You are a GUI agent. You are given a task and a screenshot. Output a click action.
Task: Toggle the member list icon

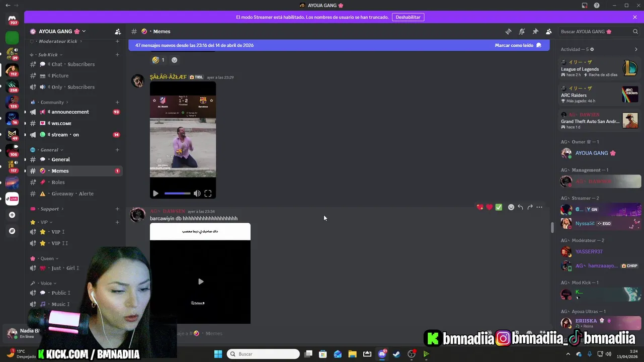coord(548,31)
